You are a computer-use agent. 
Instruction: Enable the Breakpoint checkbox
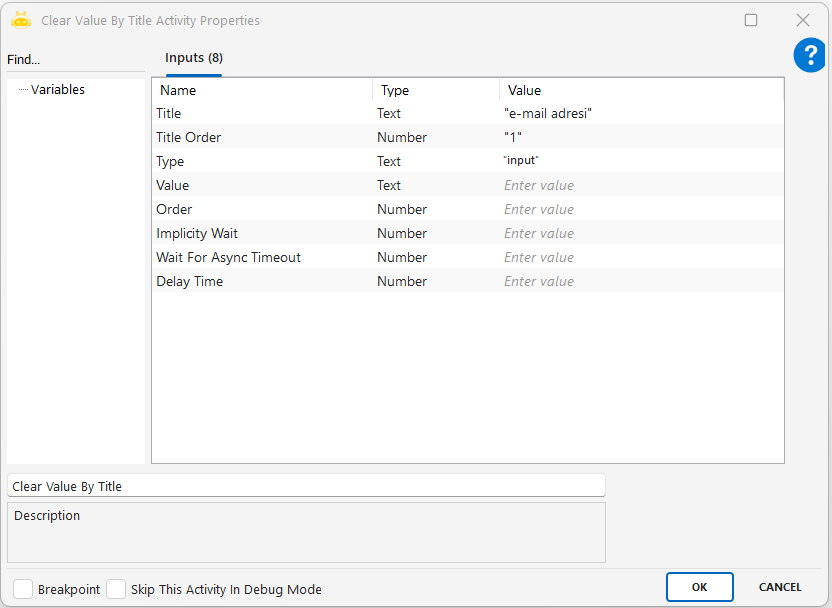pos(23,589)
